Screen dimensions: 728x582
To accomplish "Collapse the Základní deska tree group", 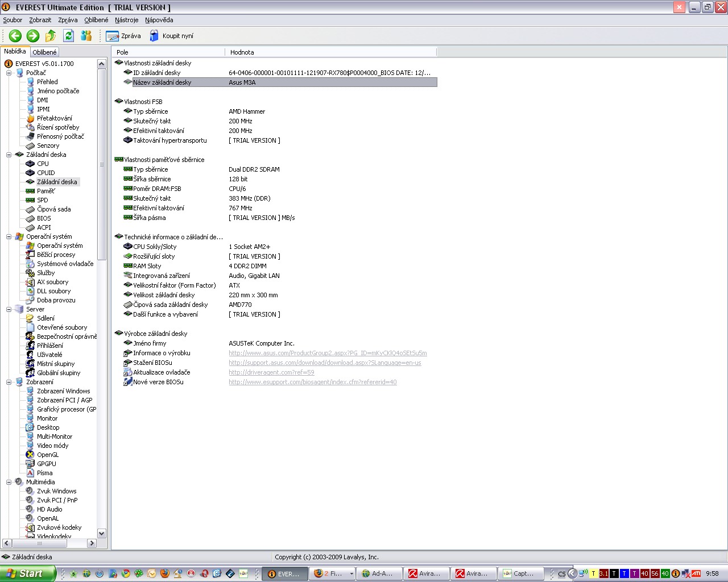I will pyautogui.click(x=9, y=155).
